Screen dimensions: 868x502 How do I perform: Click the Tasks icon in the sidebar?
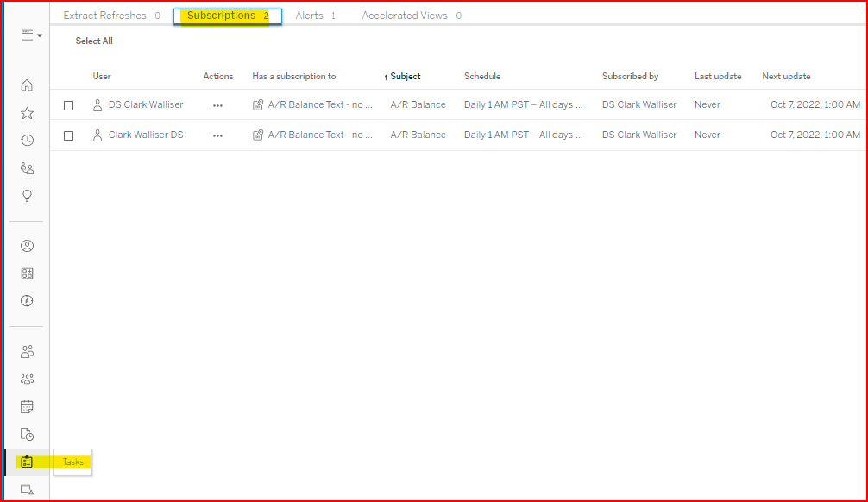point(27,462)
